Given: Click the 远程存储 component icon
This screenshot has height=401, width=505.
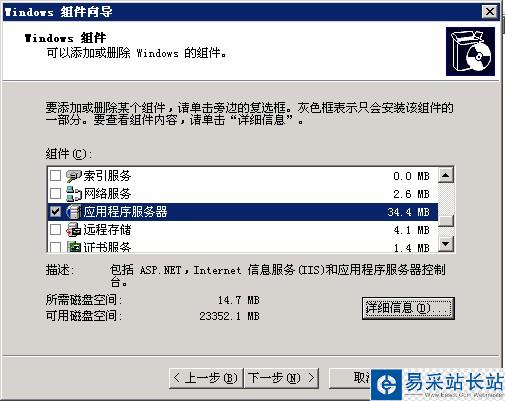Looking at the screenshot, I should [x=73, y=230].
